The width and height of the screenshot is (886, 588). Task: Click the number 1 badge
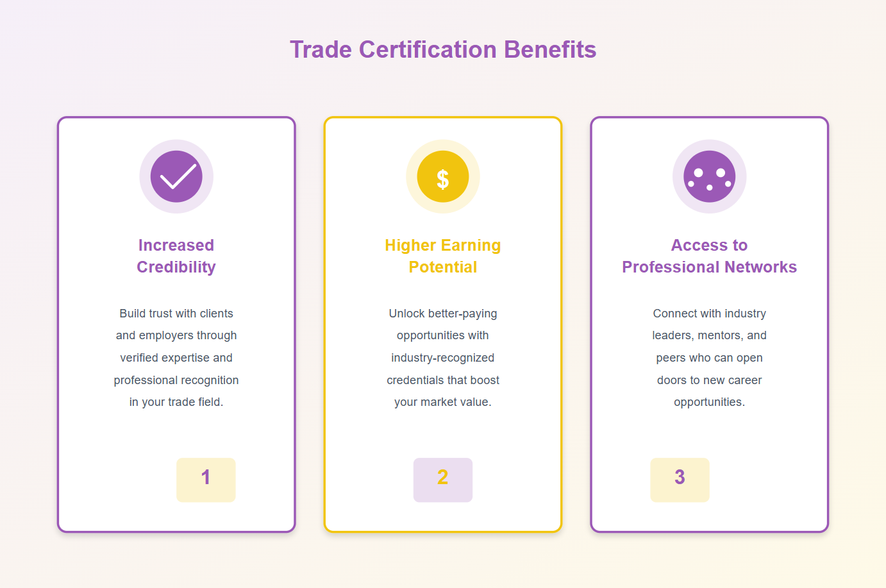click(x=206, y=480)
